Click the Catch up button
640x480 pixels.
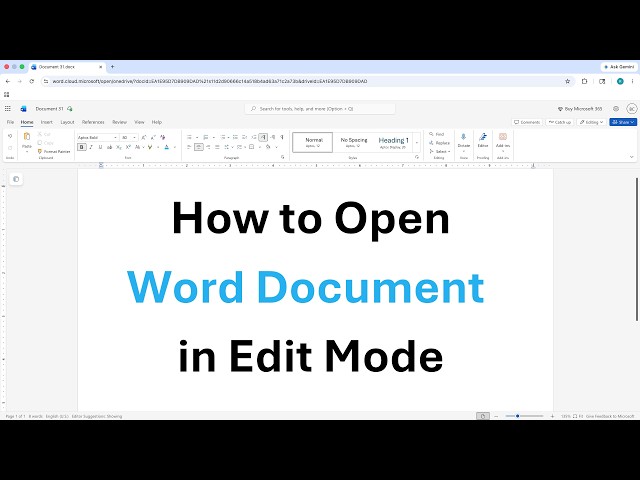pos(560,122)
